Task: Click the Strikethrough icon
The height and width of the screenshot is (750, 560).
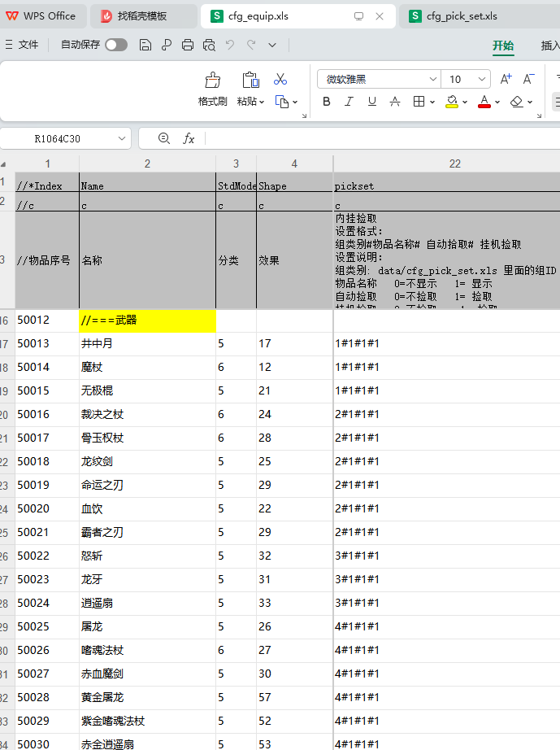Action: [395, 102]
